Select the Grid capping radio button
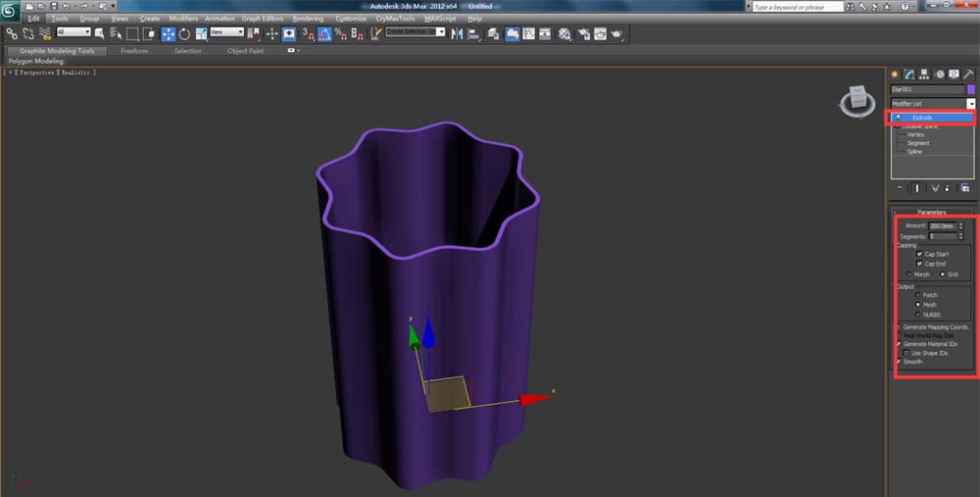Viewport: 980px width, 497px height. [x=943, y=274]
